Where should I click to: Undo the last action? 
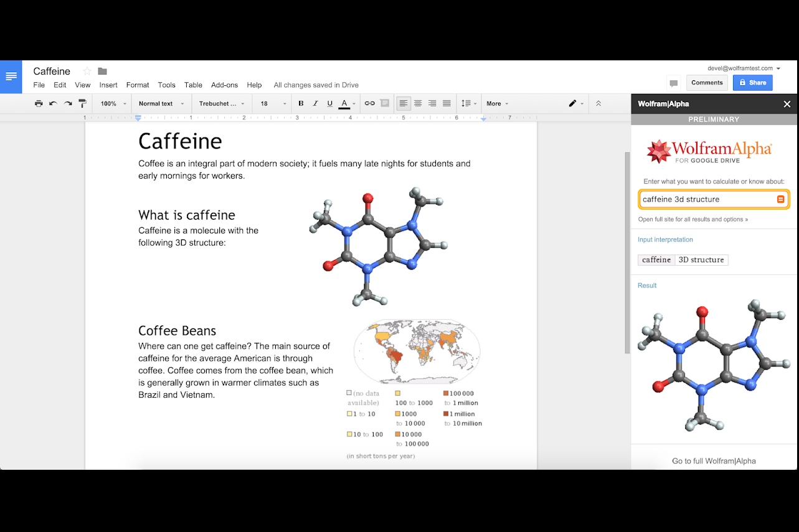(53, 103)
